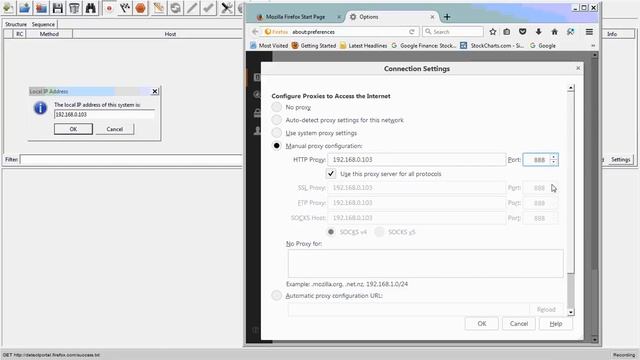Click the gray circular refresh toolbar icon
640x360 pixels.
pos(176,8)
